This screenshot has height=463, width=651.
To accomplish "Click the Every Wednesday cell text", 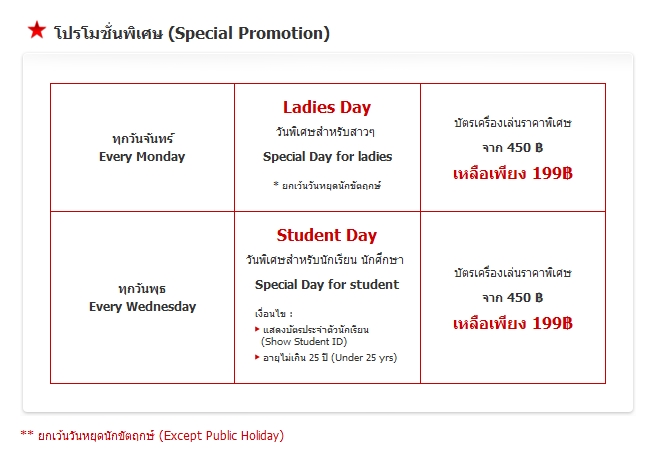I will coord(142,307).
